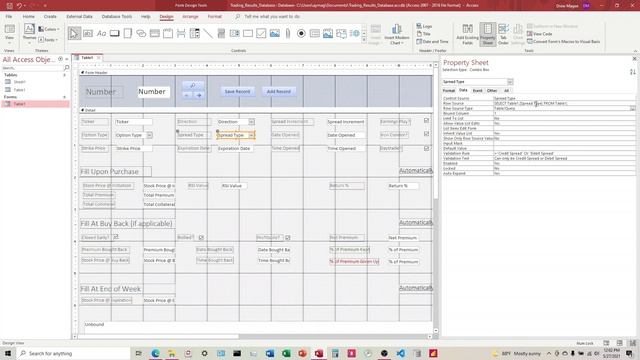
Task: Switch to the Arrange ribbon tab
Action: pos(190,16)
